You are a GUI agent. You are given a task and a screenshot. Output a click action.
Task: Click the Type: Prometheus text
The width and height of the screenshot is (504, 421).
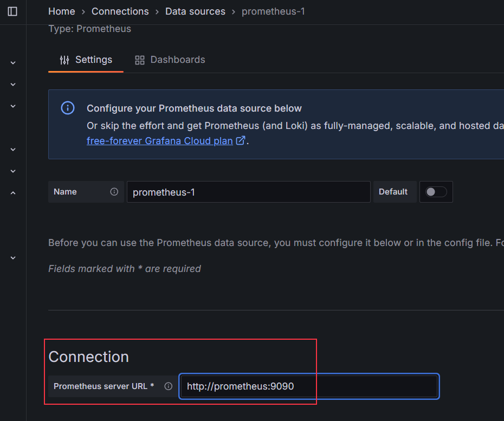[x=89, y=29]
